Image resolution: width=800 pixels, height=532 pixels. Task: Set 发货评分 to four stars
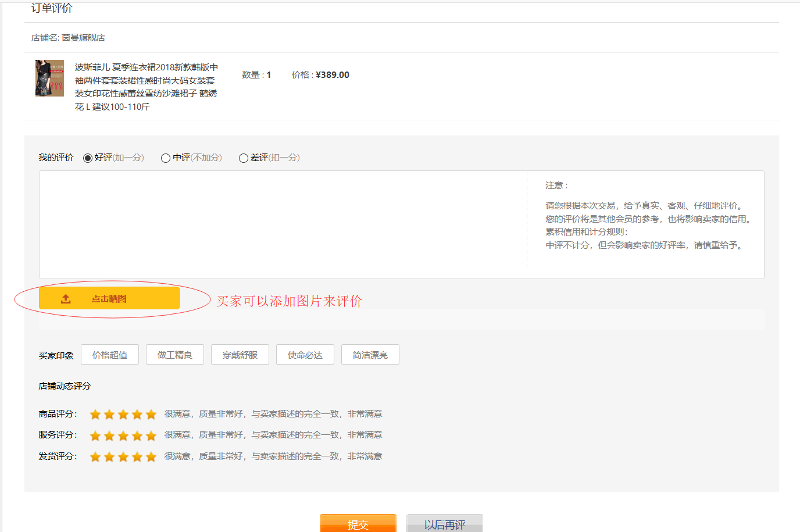pyautogui.click(x=137, y=457)
